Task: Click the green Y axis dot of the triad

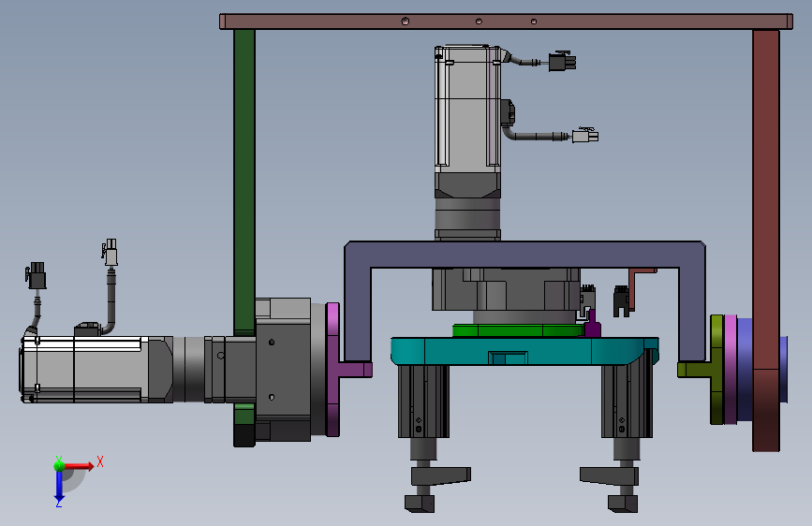Action: (59, 466)
